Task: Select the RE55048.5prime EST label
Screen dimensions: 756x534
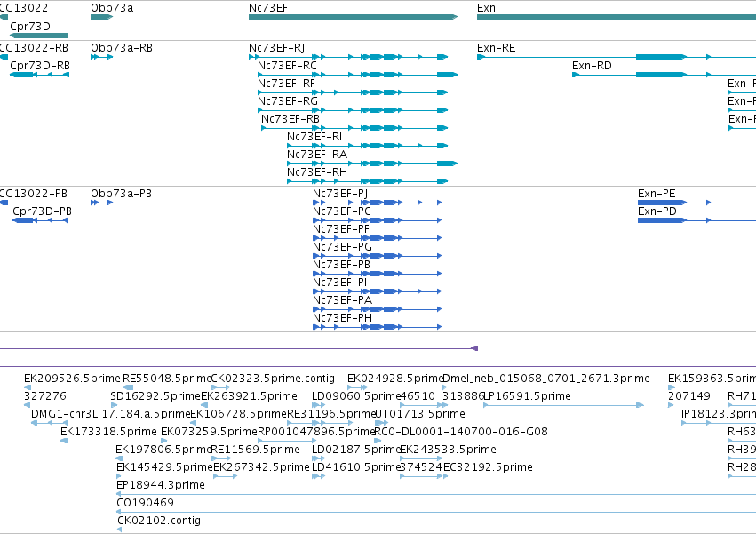Action: [167, 379]
